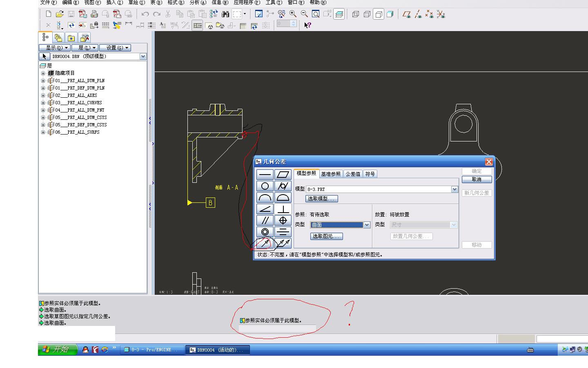
Task: Click the 选取模型... button
Action: tap(322, 199)
